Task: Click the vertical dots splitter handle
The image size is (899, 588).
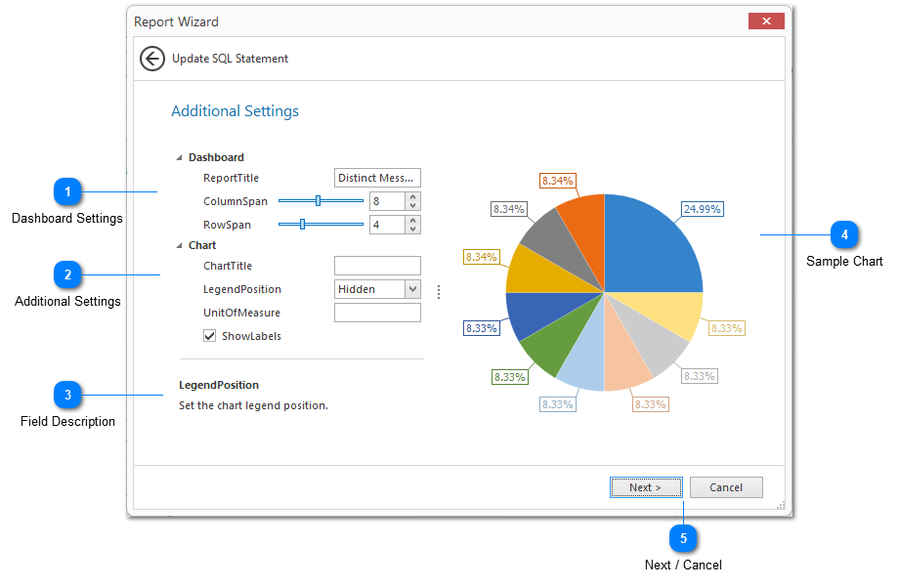Action: [439, 291]
